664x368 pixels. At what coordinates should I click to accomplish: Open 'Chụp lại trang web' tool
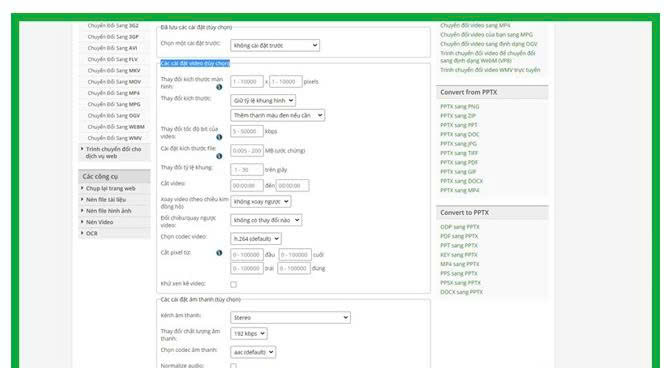coord(111,188)
